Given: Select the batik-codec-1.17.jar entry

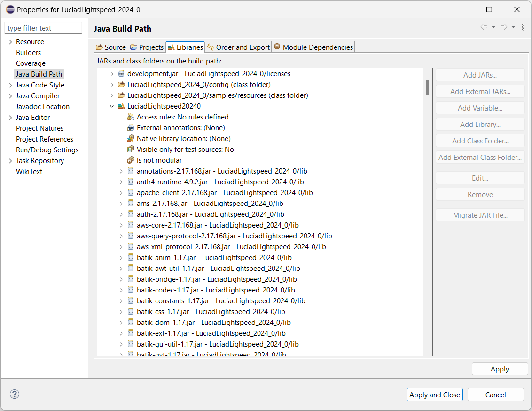Looking at the screenshot, I should point(216,290).
